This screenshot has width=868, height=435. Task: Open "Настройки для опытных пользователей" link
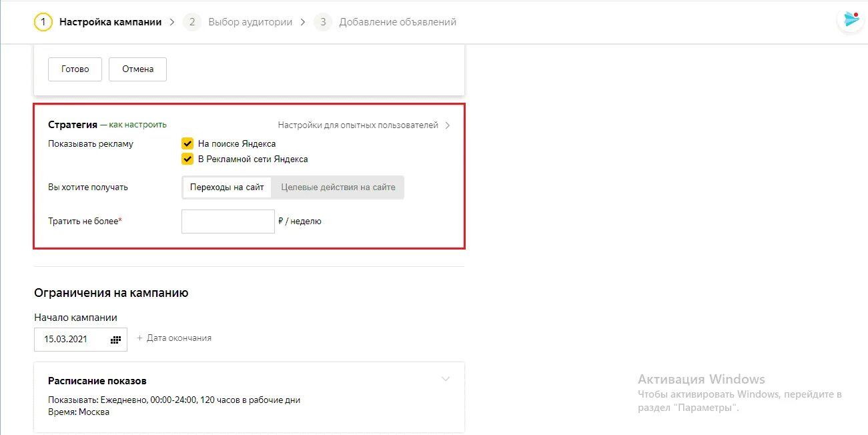pyautogui.click(x=358, y=125)
